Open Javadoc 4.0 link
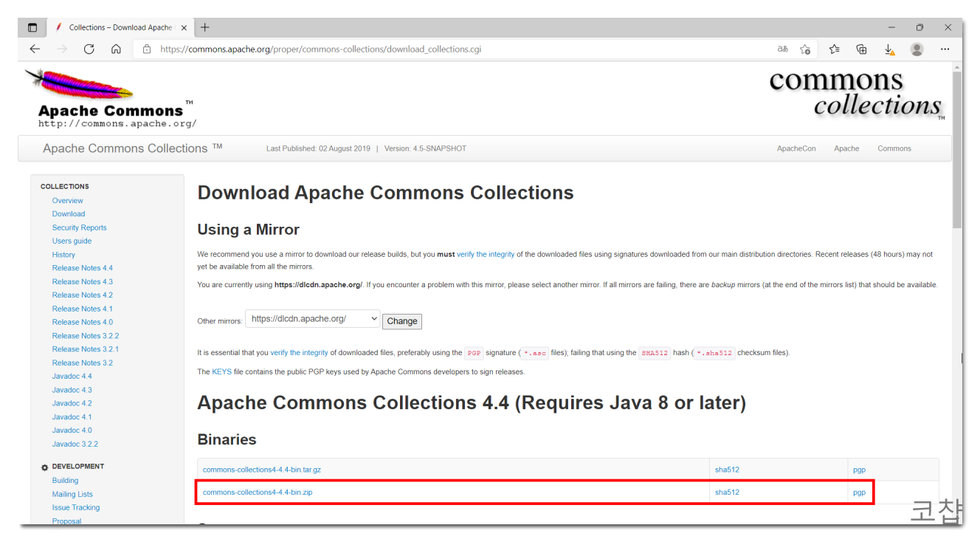Image resolution: width=980 pixels, height=542 pixels. pyautogui.click(x=72, y=430)
